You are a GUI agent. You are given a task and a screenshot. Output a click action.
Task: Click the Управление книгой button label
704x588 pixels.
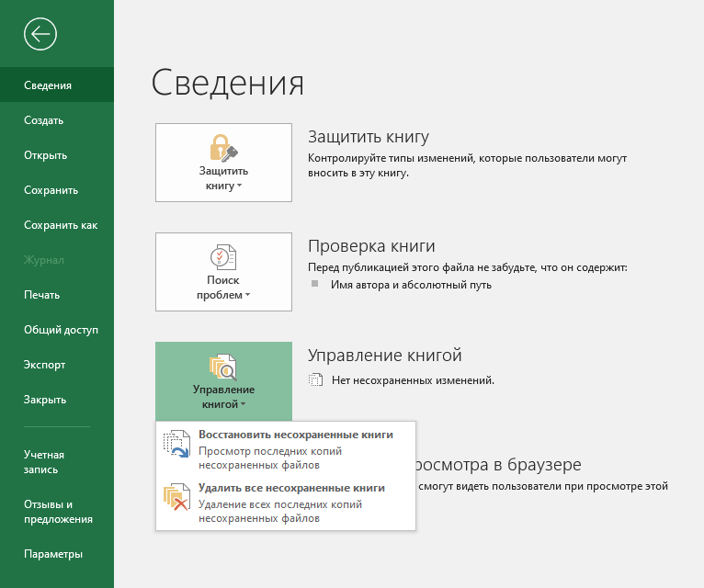(x=223, y=397)
